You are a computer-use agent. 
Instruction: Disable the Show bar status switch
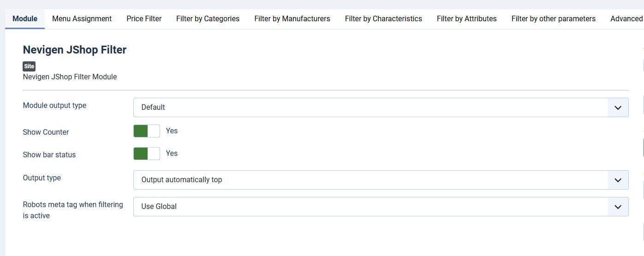[x=147, y=154]
